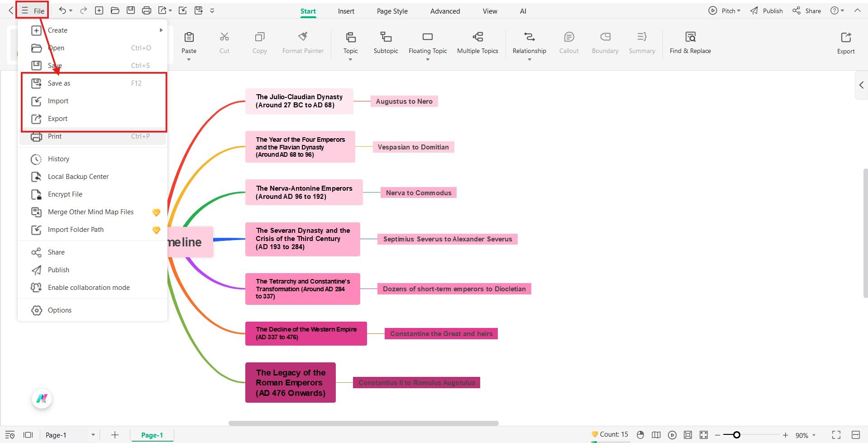This screenshot has width=868, height=443.
Task: Insert a Summary
Action: (x=641, y=43)
